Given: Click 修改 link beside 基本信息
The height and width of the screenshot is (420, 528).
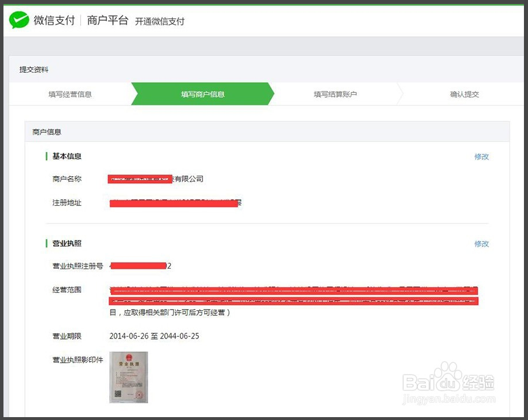Looking at the screenshot, I should (482, 157).
